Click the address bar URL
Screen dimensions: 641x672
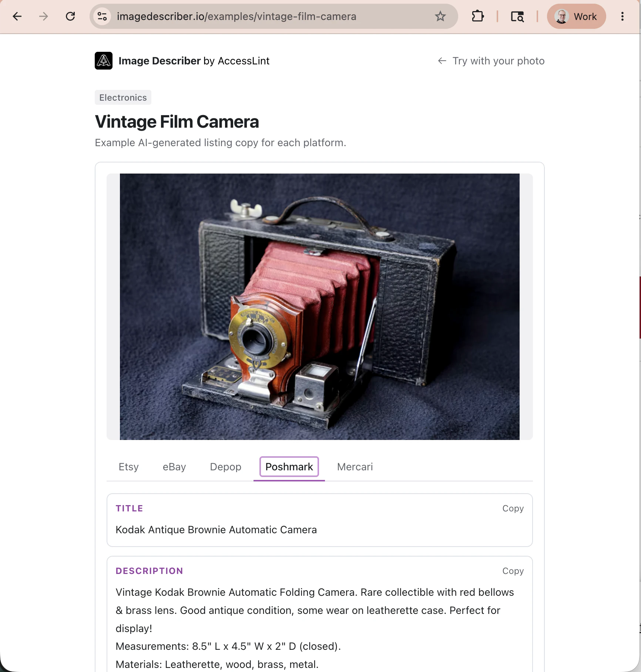coord(236,16)
